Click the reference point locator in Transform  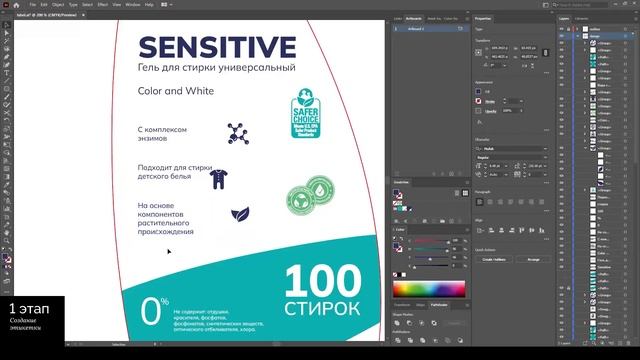pyautogui.click(x=479, y=52)
